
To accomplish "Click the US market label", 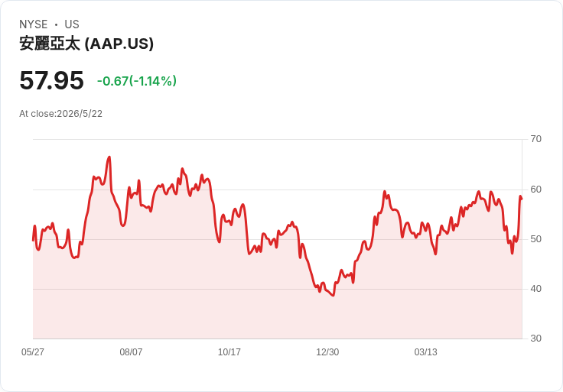I will tap(72, 24).
